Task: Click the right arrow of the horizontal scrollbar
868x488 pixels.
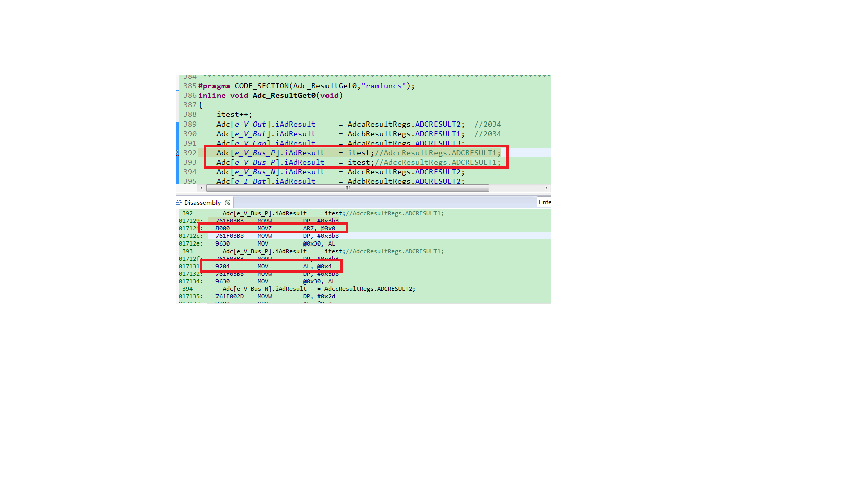Action: click(x=547, y=188)
